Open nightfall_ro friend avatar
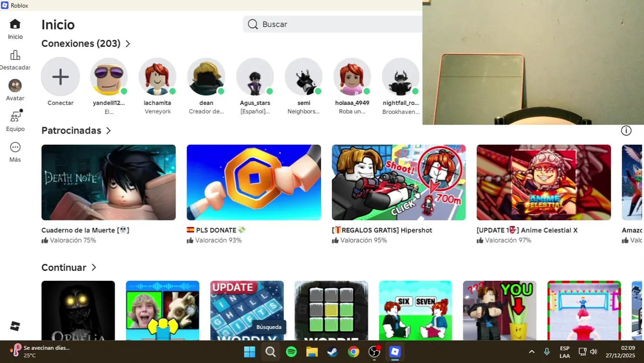Image resolution: width=644 pixels, height=363 pixels. (401, 77)
